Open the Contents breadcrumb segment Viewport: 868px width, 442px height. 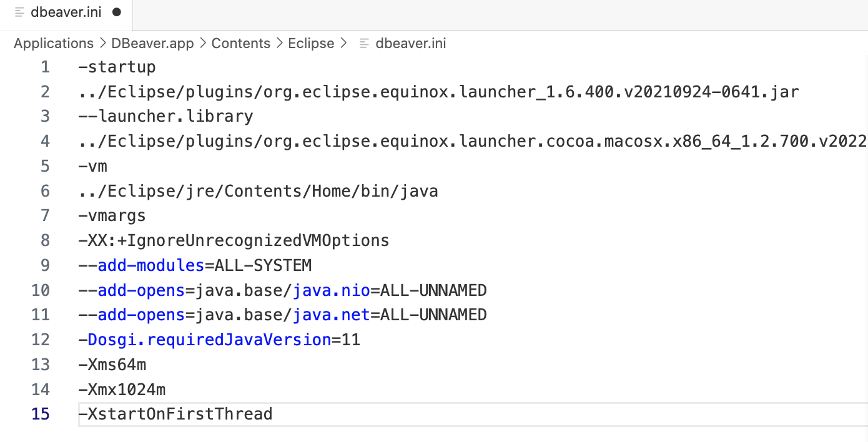click(x=241, y=43)
